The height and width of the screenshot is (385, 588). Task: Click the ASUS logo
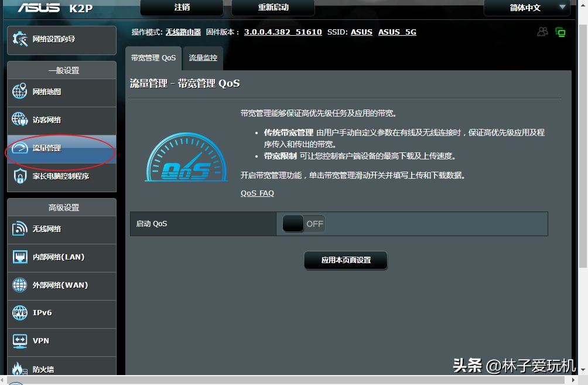[39, 8]
